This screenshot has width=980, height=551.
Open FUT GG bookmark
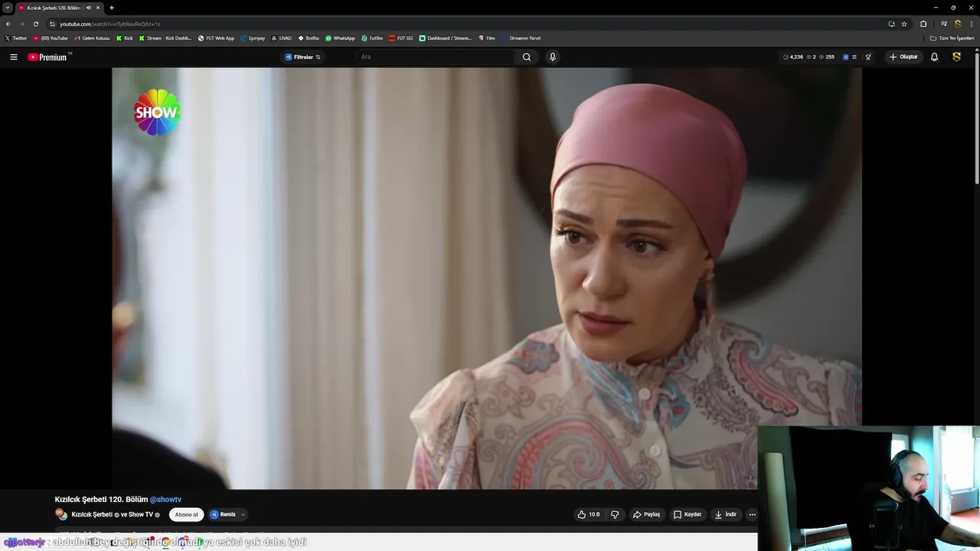[x=401, y=37]
